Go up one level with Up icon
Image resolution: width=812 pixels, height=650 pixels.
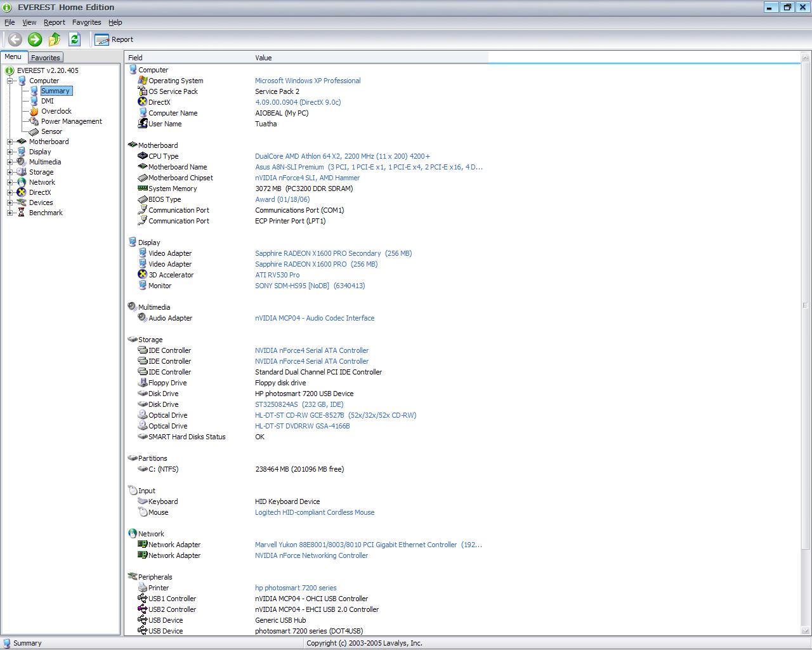[55, 39]
